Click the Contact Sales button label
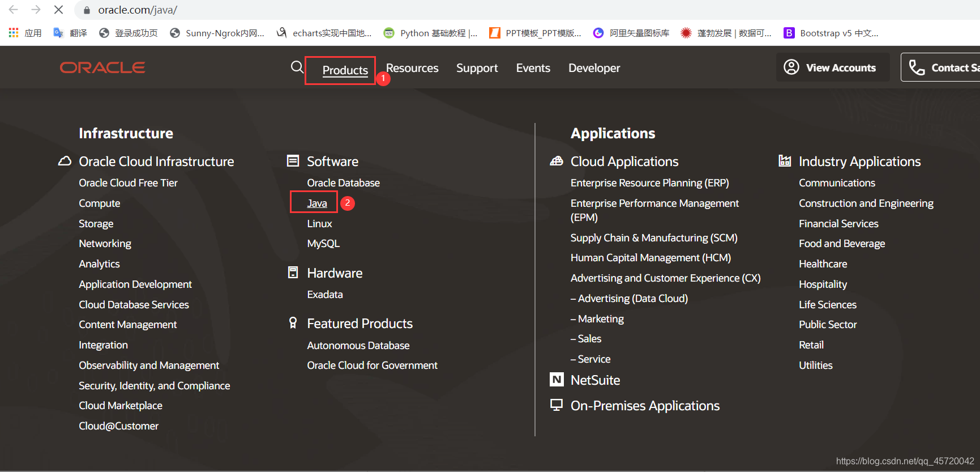The image size is (980, 472). pos(956,67)
